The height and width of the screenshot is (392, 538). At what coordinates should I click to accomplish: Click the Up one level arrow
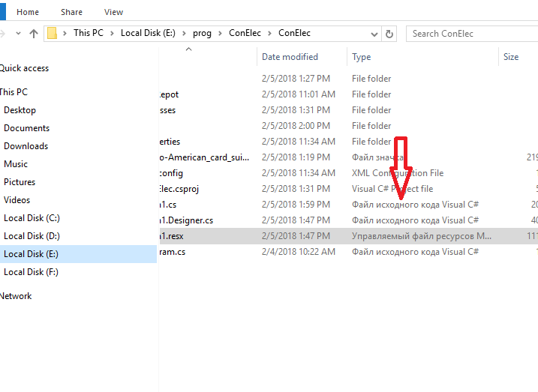(x=34, y=34)
